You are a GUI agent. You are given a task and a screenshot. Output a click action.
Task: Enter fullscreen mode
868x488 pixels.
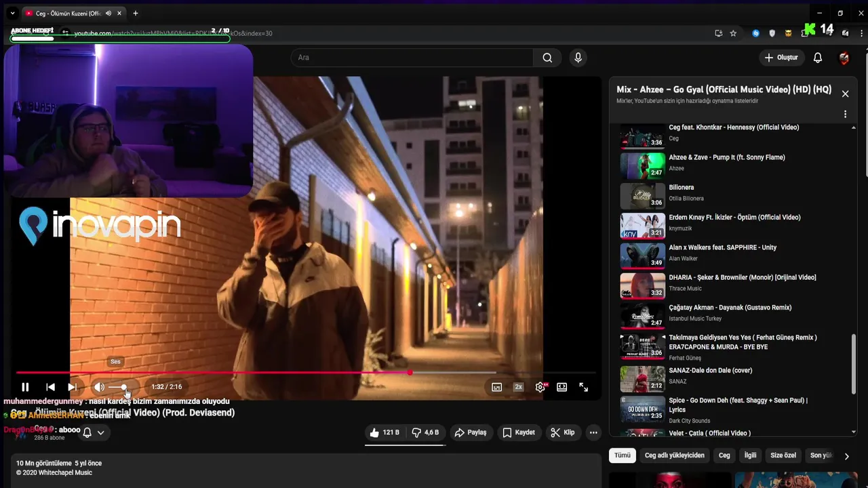[584, 387]
